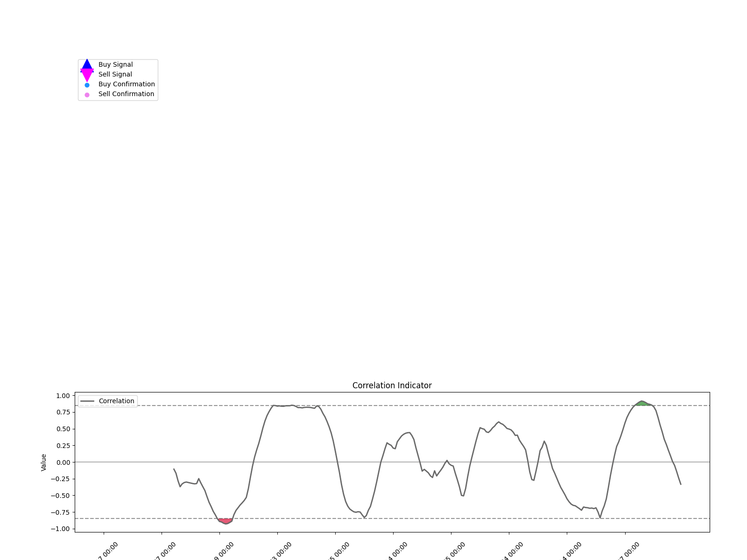Click the −1.00 y-axis tick label
747x560 pixels.
61,529
